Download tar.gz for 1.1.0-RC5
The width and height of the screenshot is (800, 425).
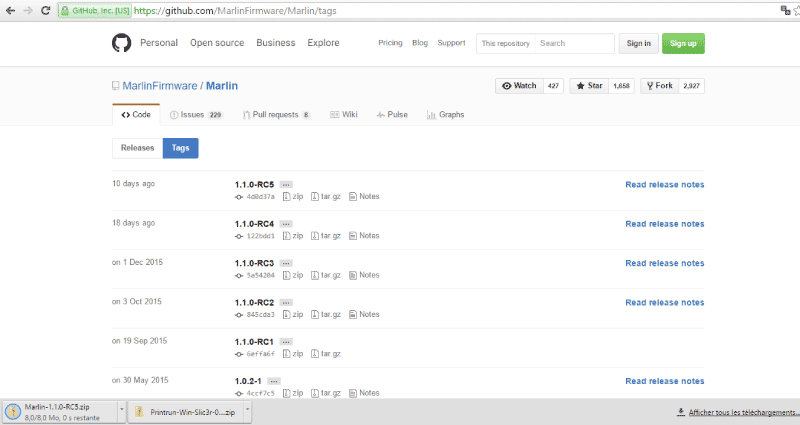pyautogui.click(x=326, y=196)
